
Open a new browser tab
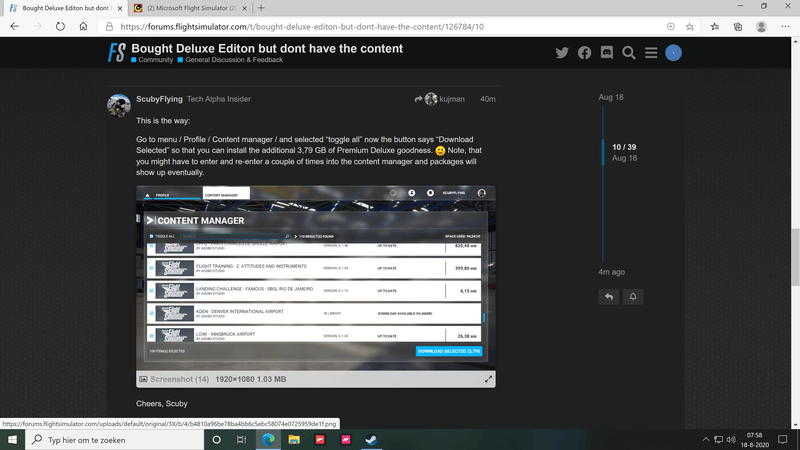[261, 8]
